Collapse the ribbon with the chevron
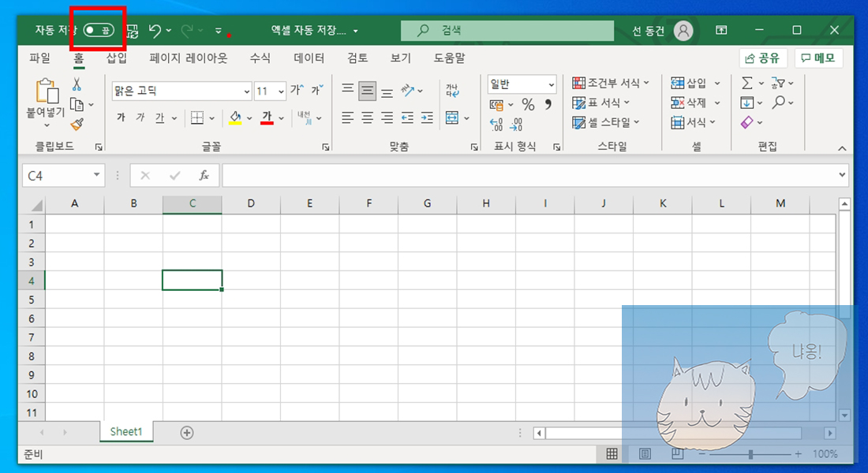The width and height of the screenshot is (868, 473). 842,148
